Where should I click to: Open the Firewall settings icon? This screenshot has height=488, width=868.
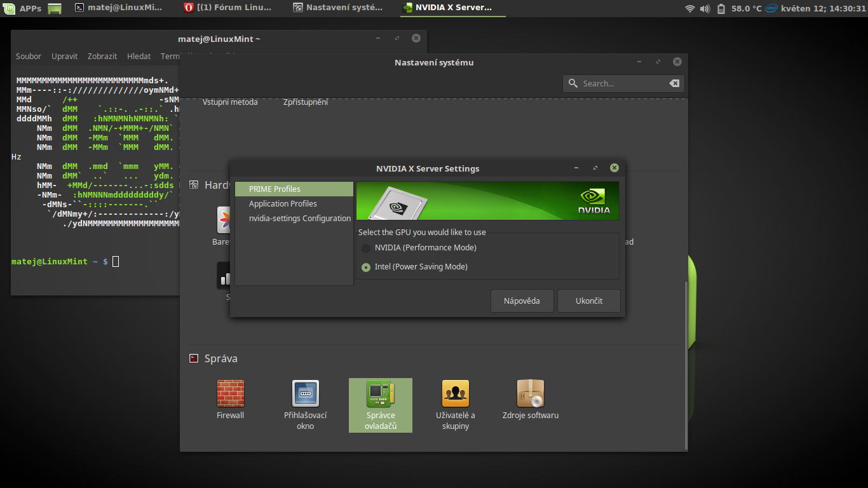(x=230, y=394)
